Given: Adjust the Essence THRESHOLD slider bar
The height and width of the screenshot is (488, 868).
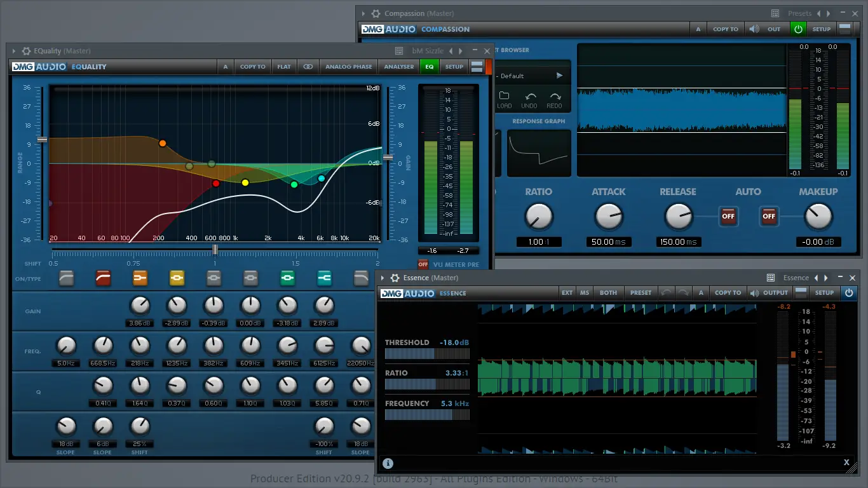Looking at the screenshot, I should click(x=427, y=354).
